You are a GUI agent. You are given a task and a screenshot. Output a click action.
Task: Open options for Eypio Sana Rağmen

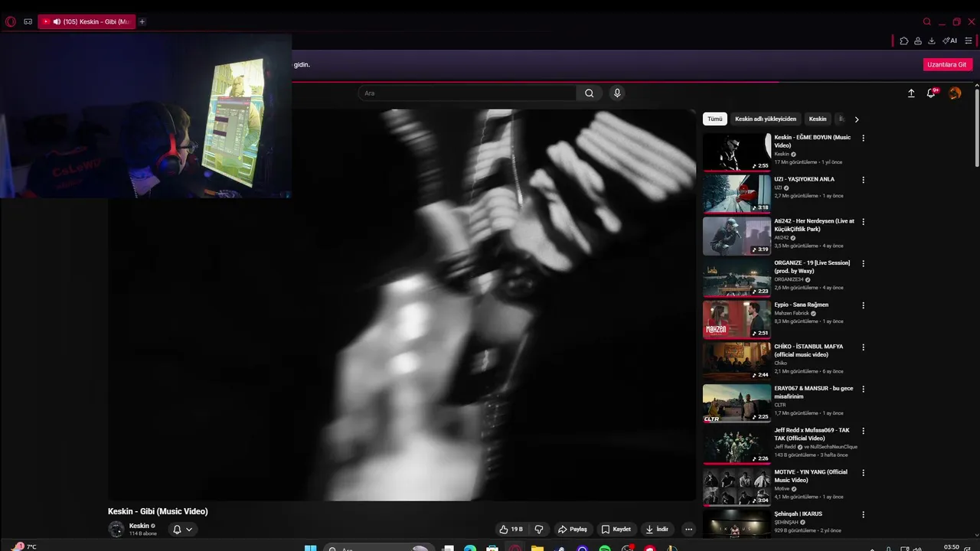coord(864,305)
